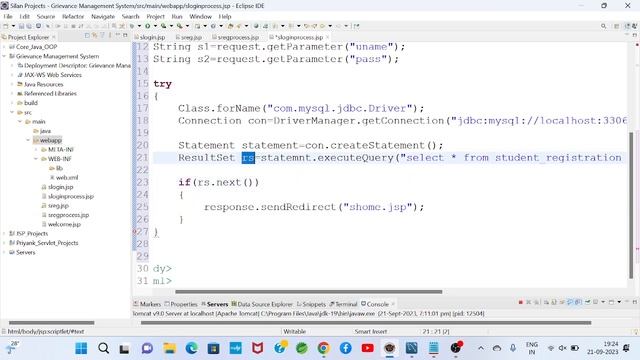Open Facebook icon on taskbar
This screenshot has width=640, height=360.
(346, 348)
